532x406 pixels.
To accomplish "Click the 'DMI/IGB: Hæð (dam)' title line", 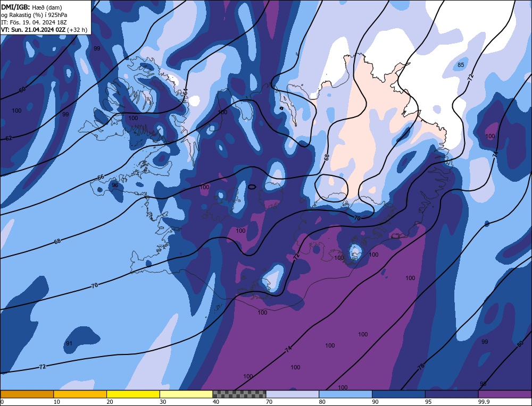I will (31, 7).
